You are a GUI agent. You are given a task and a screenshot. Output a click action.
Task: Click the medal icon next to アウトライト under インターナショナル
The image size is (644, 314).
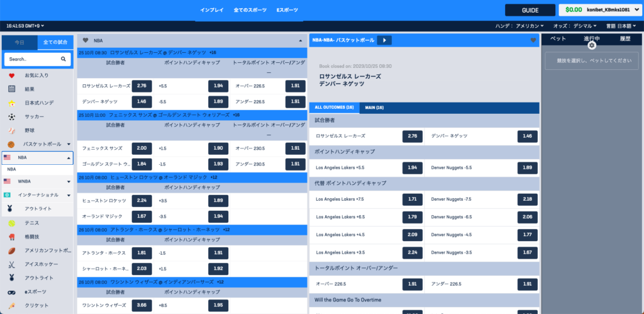click(x=10, y=209)
